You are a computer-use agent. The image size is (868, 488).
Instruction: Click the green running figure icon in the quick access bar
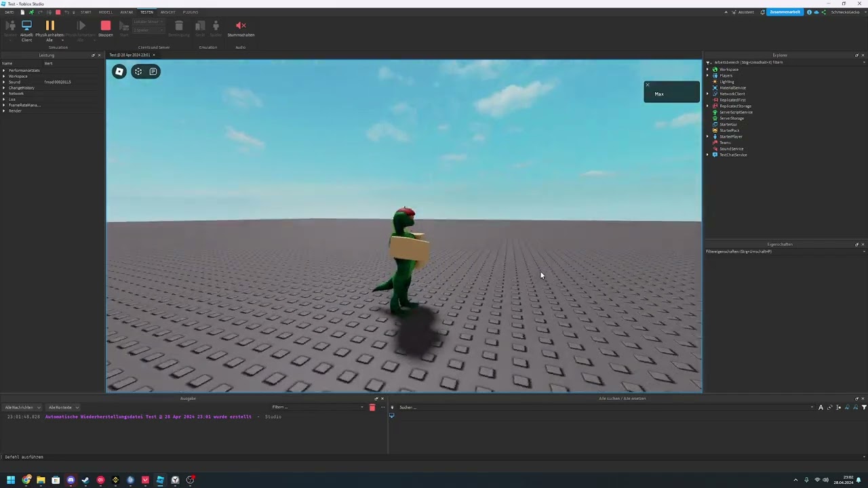31,12
